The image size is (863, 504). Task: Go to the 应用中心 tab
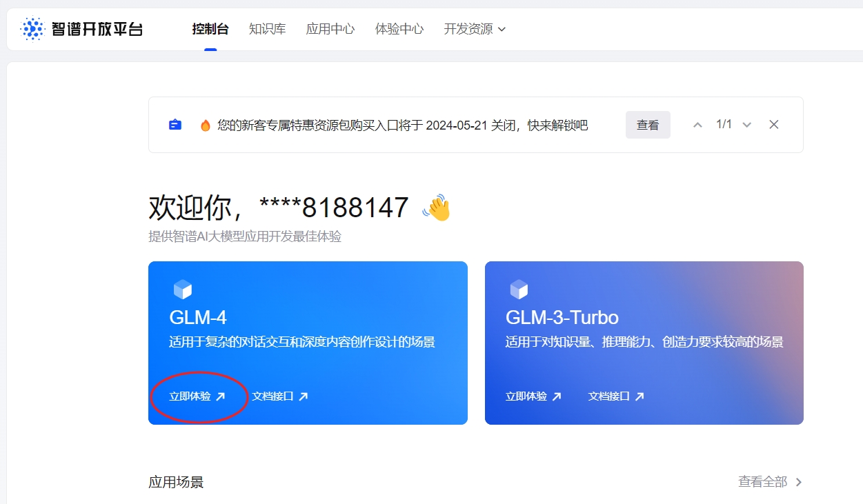pos(330,29)
